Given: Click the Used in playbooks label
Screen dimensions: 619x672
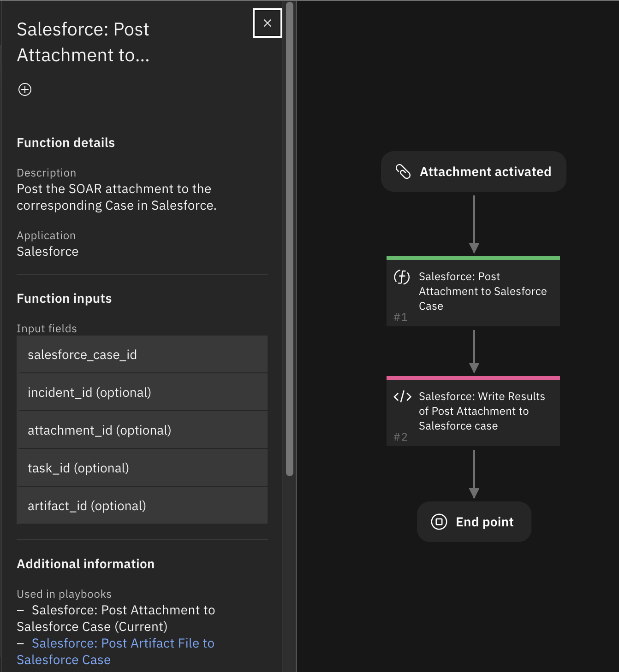Looking at the screenshot, I should pyautogui.click(x=64, y=594).
